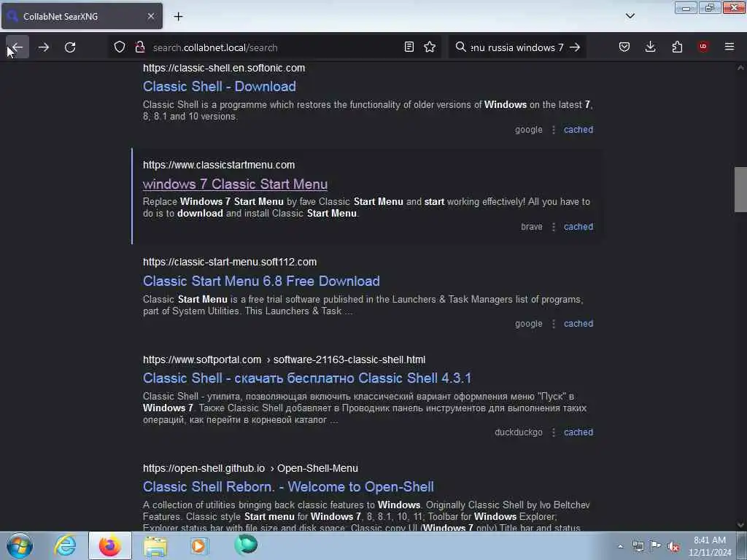Click the insecure connection padlock icon

[139, 47]
